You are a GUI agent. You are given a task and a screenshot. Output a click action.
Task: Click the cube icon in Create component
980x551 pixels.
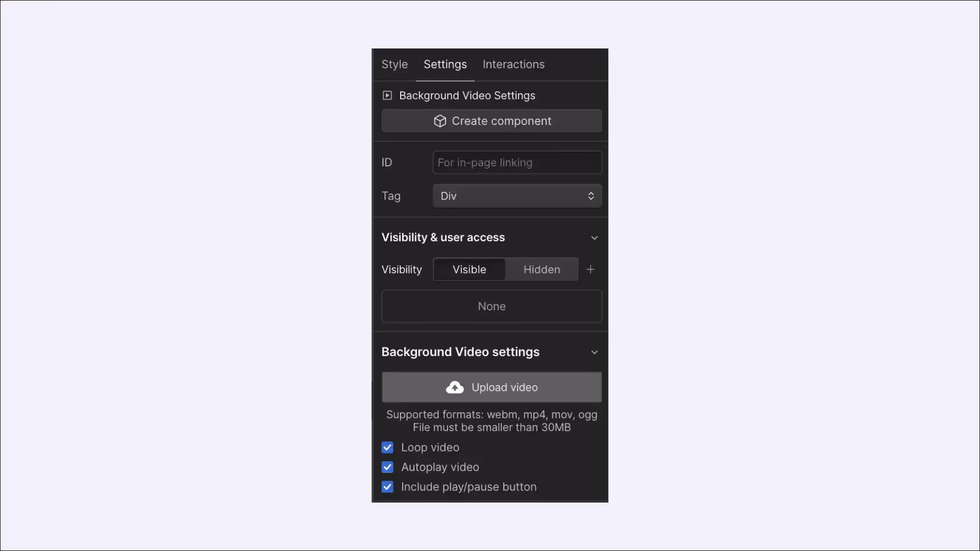[x=440, y=121]
